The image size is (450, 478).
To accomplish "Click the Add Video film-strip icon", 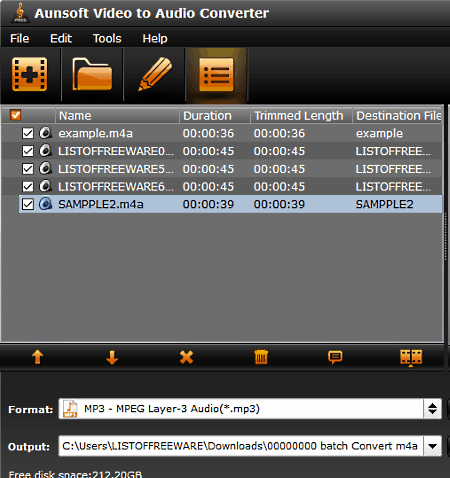I will pos(30,74).
